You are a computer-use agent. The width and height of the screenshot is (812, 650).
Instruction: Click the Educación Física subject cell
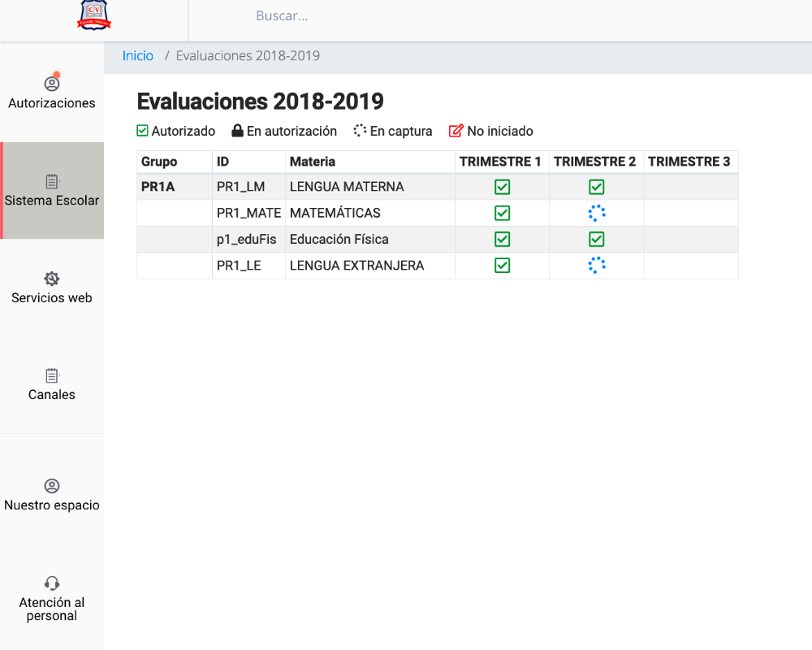click(370, 240)
